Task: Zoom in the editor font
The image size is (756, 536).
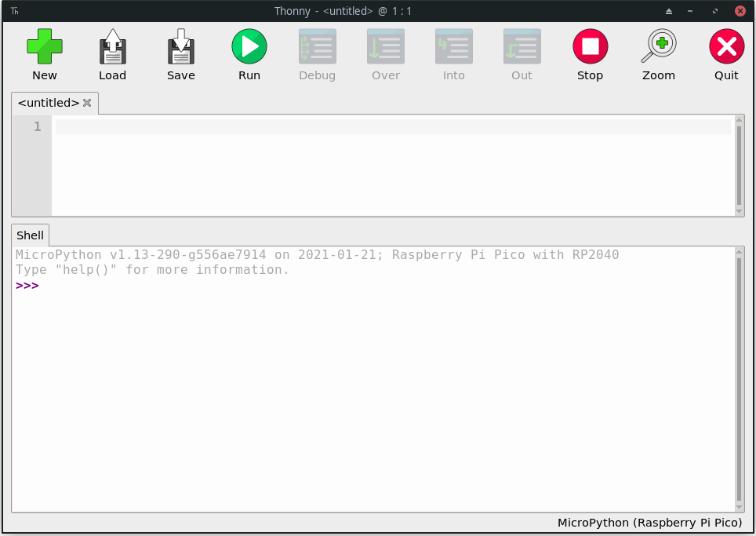Action: coord(659,46)
